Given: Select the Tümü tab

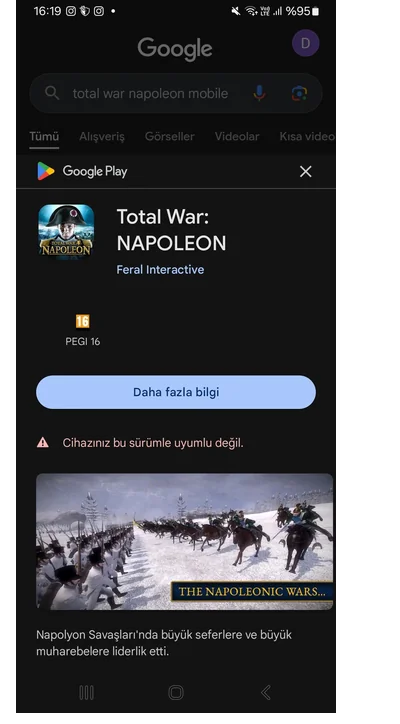Looking at the screenshot, I should point(44,137).
